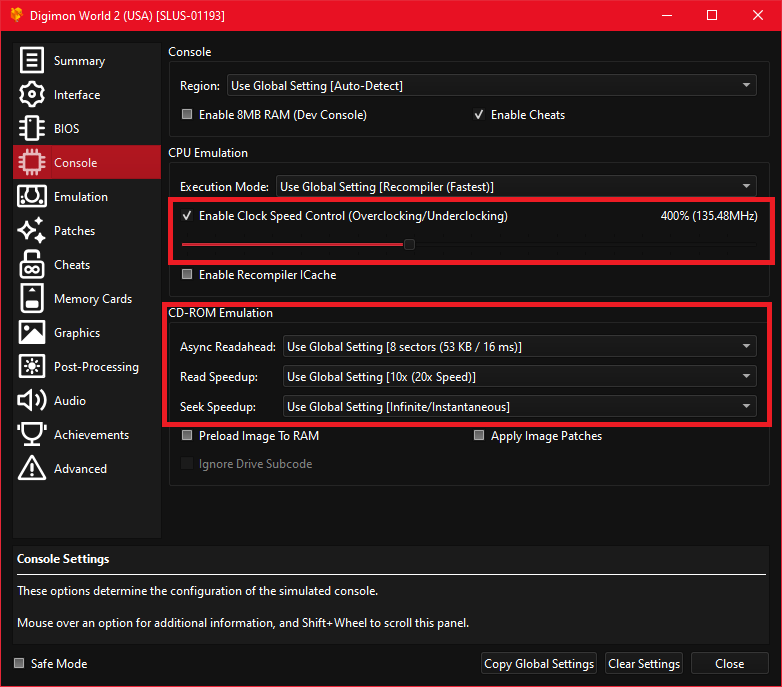Close window with title bar X
This screenshot has width=782, height=687.
tap(758, 15)
